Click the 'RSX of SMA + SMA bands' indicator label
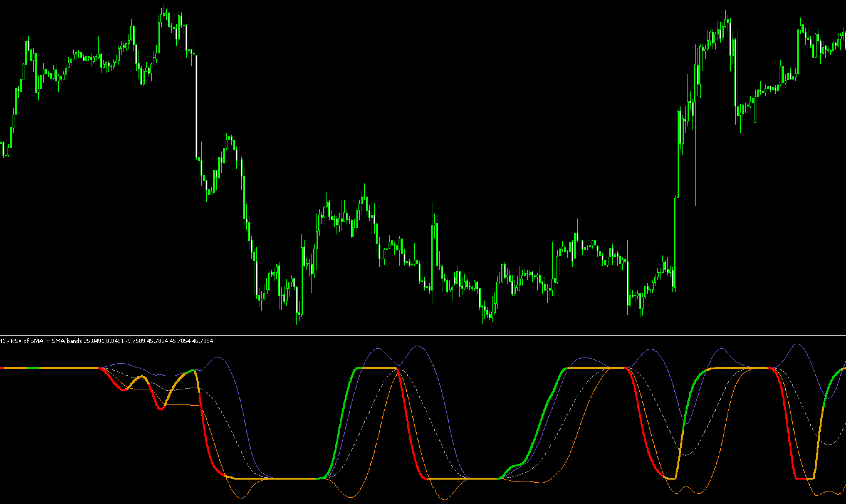 (46, 341)
